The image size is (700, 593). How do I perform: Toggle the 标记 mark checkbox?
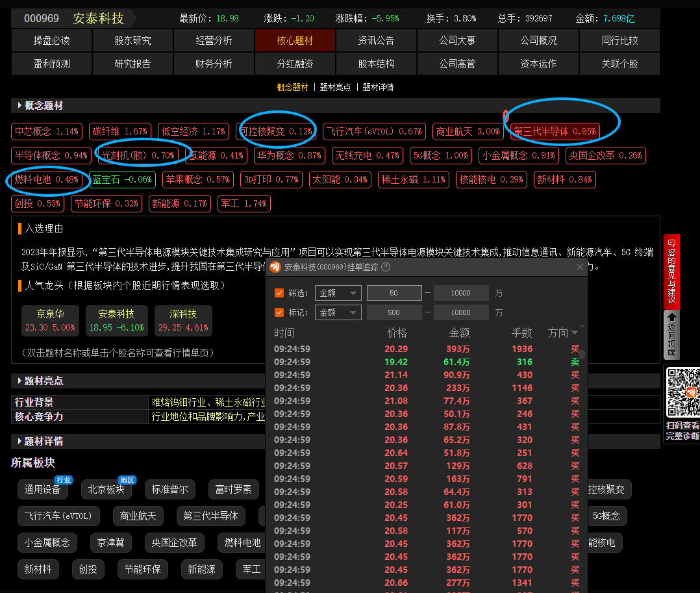pyautogui.click(x=279, y=312)
